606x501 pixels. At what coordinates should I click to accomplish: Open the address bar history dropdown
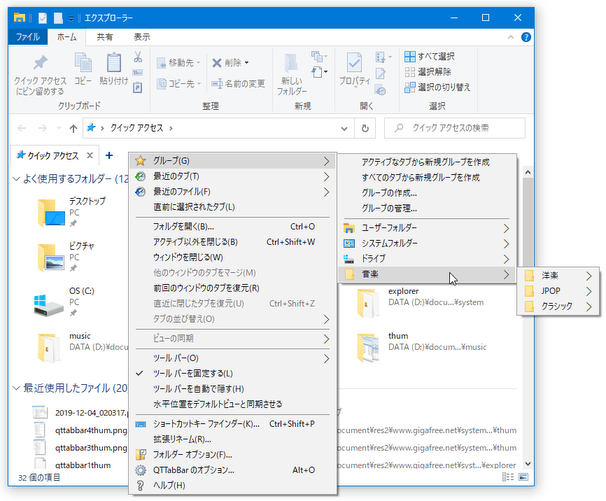pyautogui.click(x=344, y=128)
